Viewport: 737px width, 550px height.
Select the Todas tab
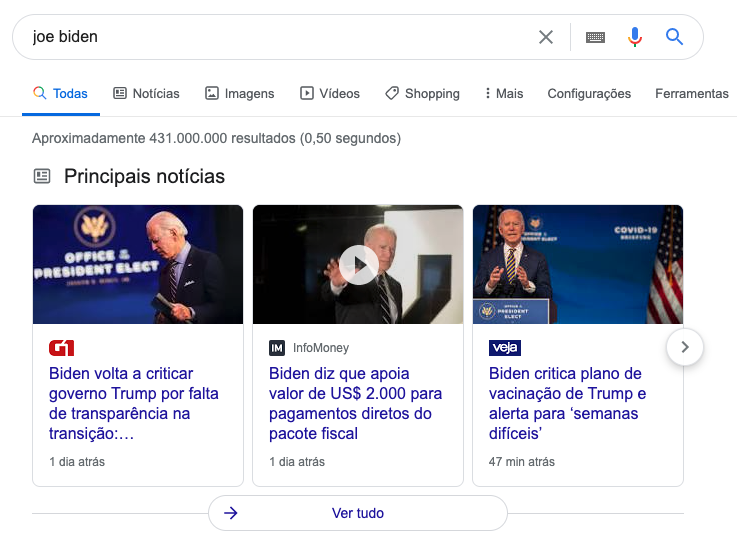click(61, 94)
